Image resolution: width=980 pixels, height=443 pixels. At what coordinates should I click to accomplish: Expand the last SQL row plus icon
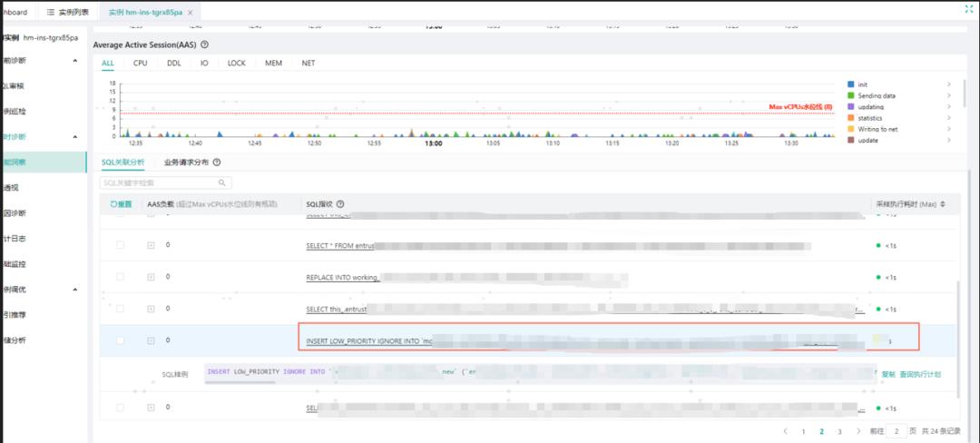pos(151,408)
